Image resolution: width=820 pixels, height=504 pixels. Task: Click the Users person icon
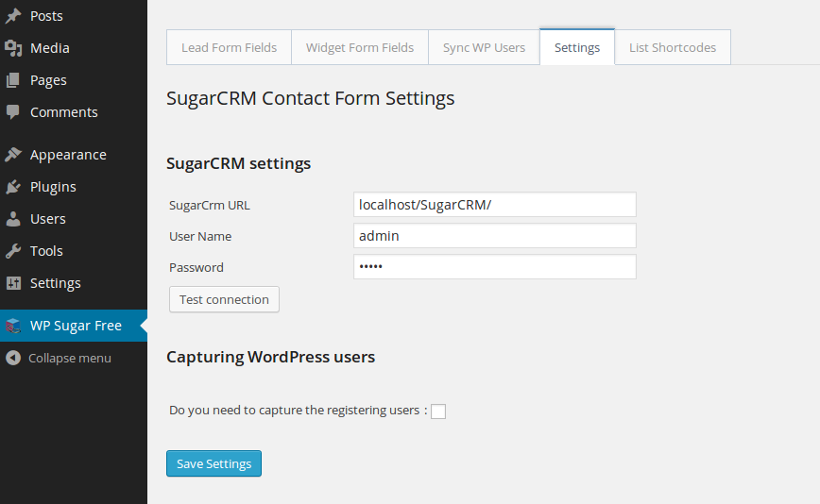13,219
